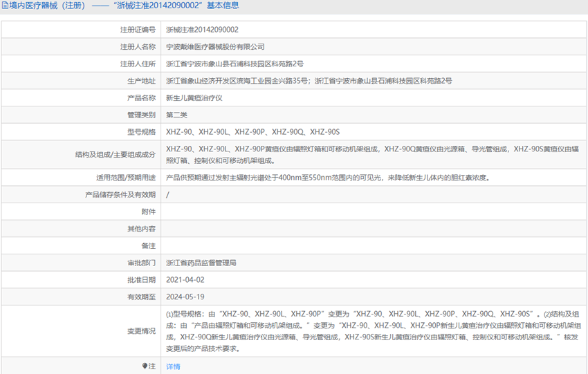The width and height of the screenshot is (588, 374).
Task: Click the 有效期至 label
Action: (x=141, y=297)
